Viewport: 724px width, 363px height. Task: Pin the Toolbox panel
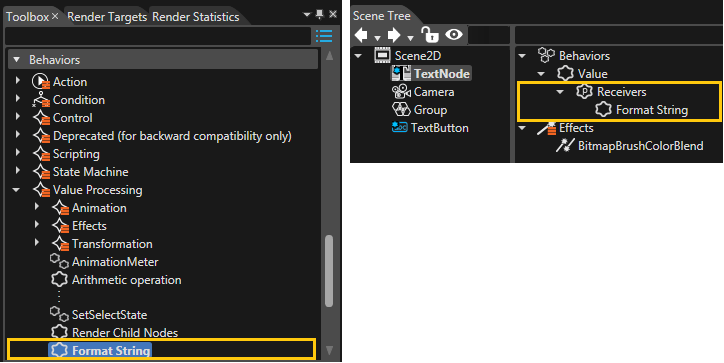320,15
